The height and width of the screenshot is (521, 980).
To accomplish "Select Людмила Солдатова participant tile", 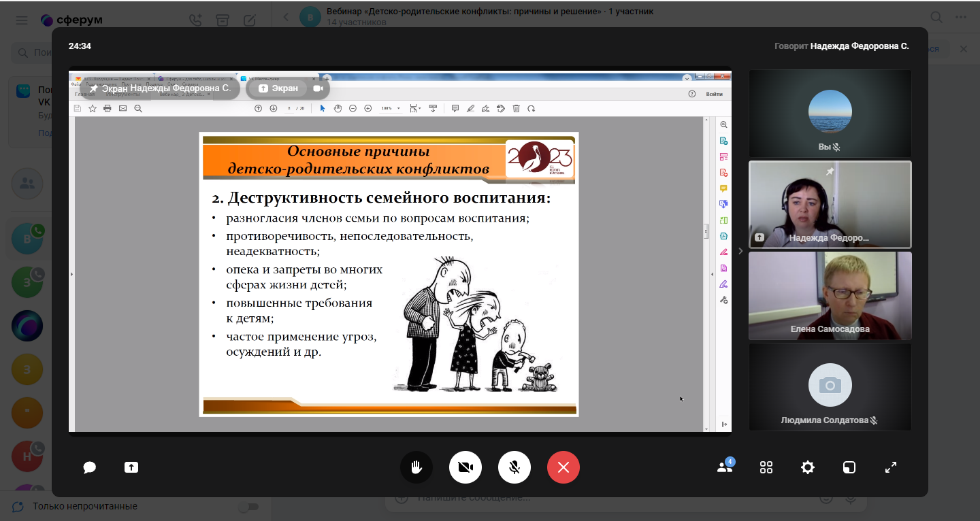I will pyautogui.click(x=830, y=386).
